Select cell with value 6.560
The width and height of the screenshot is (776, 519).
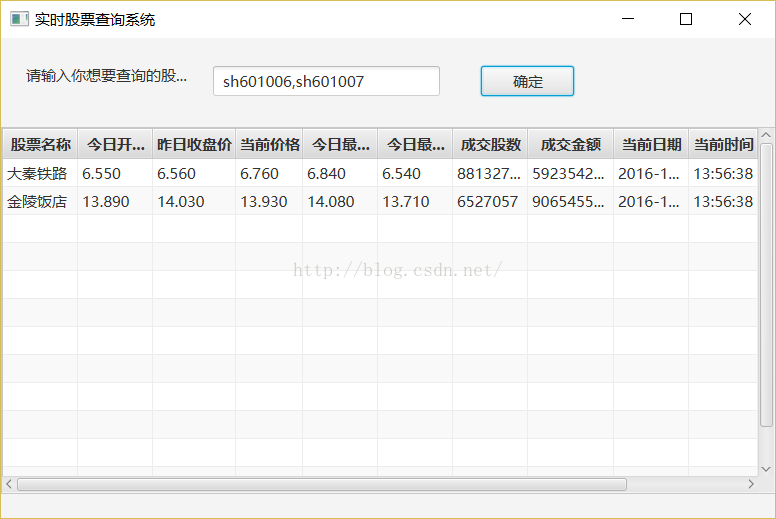[194, 173]
